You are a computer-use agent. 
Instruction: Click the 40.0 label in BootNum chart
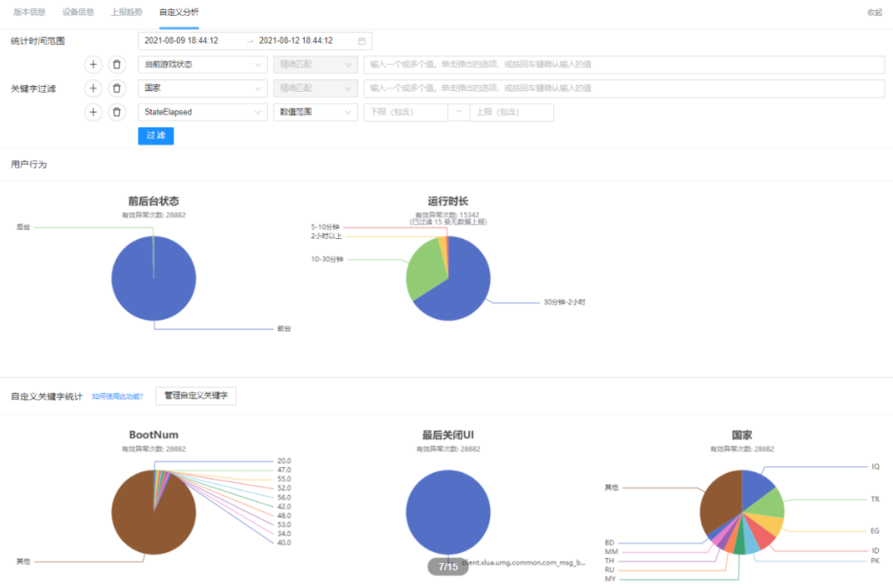pos(284,543)
